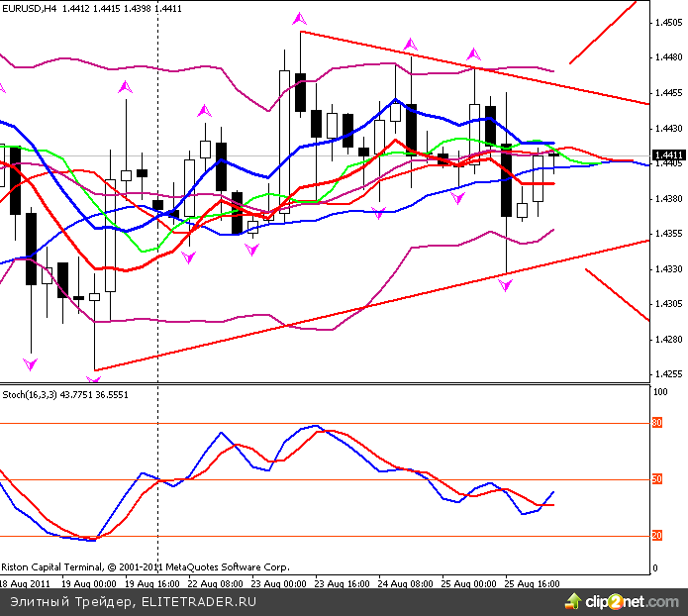Click the 1.4255 price axis label
Image resolution: width=688 pixels, height=616 pixels.
point(667,374)
